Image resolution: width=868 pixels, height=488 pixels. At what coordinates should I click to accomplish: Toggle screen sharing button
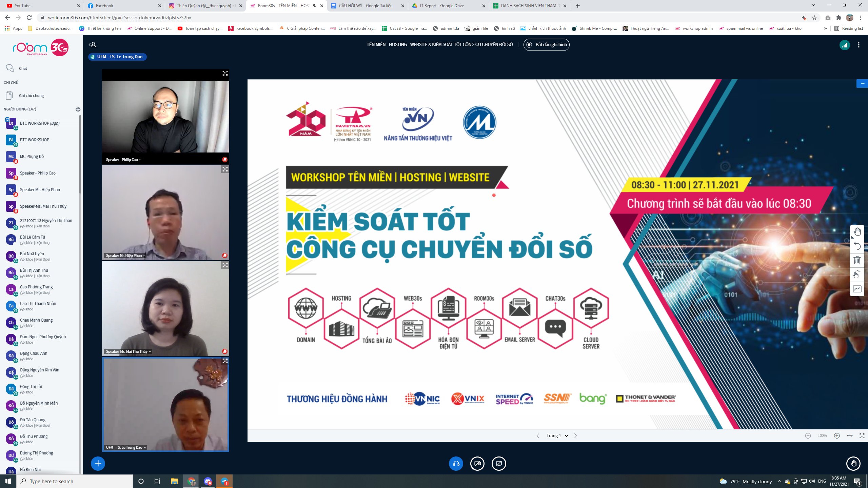[499, 463]
